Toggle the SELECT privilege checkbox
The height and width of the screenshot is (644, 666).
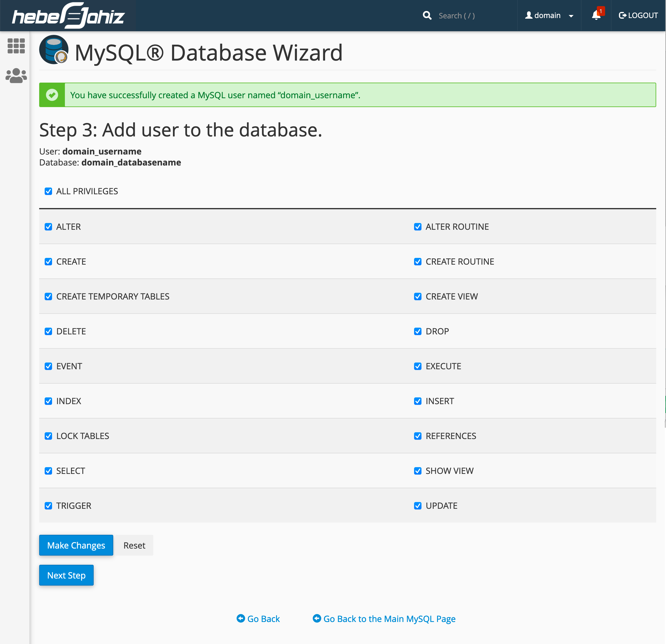48,471
